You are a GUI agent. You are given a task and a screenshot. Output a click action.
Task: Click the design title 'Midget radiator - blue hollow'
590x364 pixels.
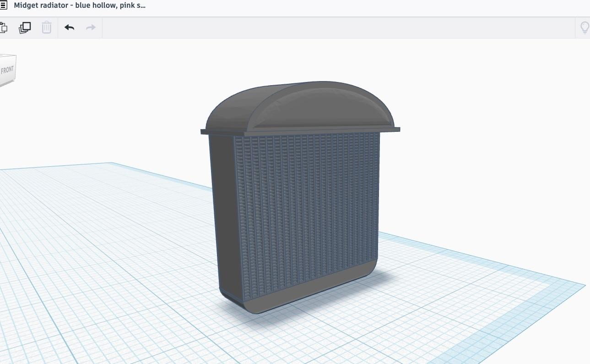80,6
